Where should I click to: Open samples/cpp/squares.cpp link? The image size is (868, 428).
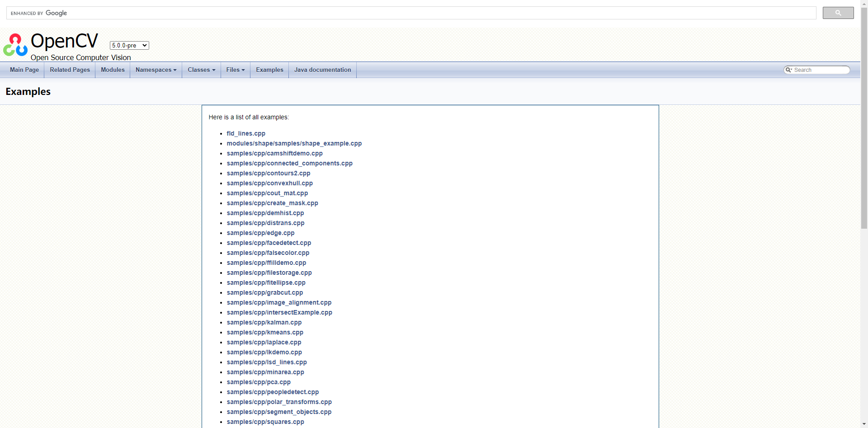(x=265, y=422)
